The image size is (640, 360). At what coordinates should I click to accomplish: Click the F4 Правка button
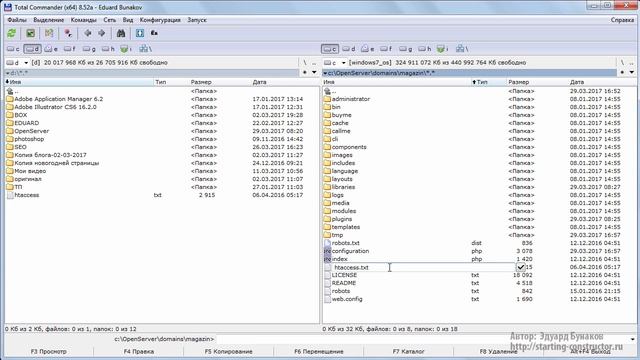pyautogui.click(x=139, y=351)
